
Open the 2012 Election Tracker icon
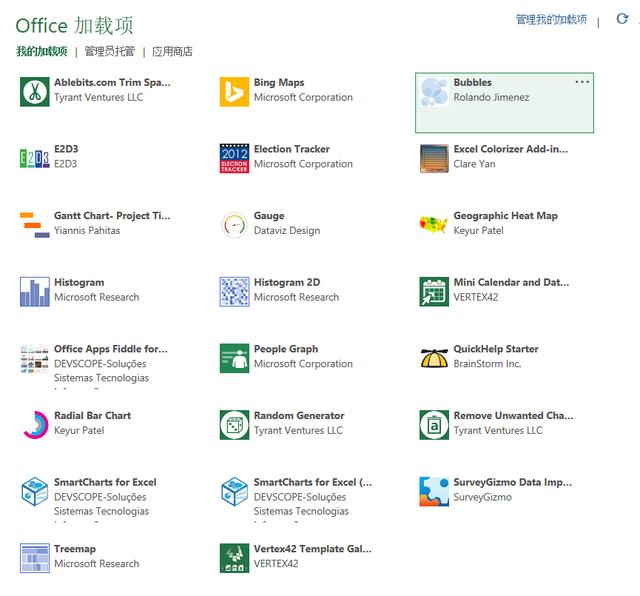(234, 158)
